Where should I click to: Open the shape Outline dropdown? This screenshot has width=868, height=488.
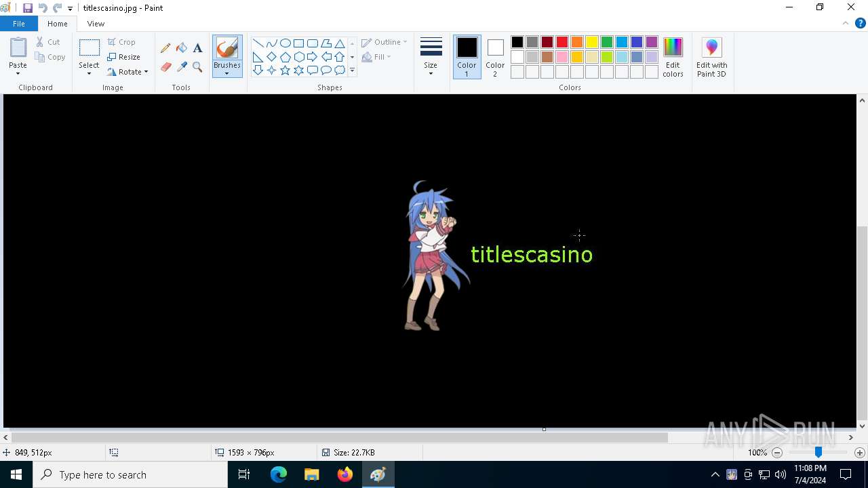(384, 42)
